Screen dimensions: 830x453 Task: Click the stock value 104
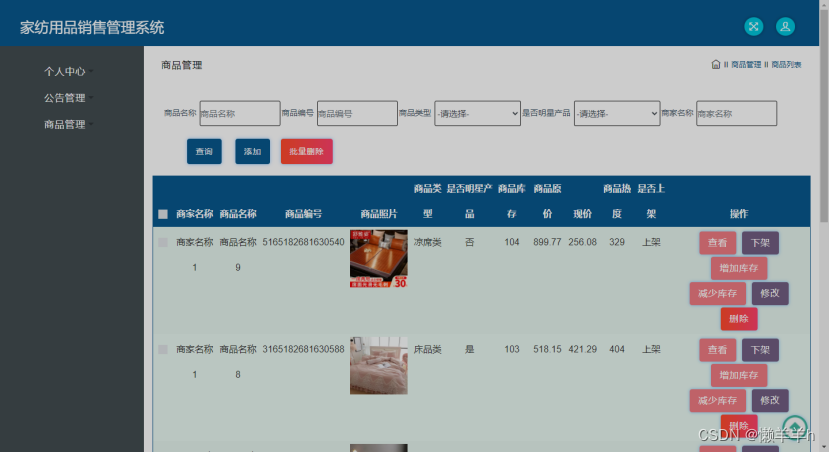[511, 242]
